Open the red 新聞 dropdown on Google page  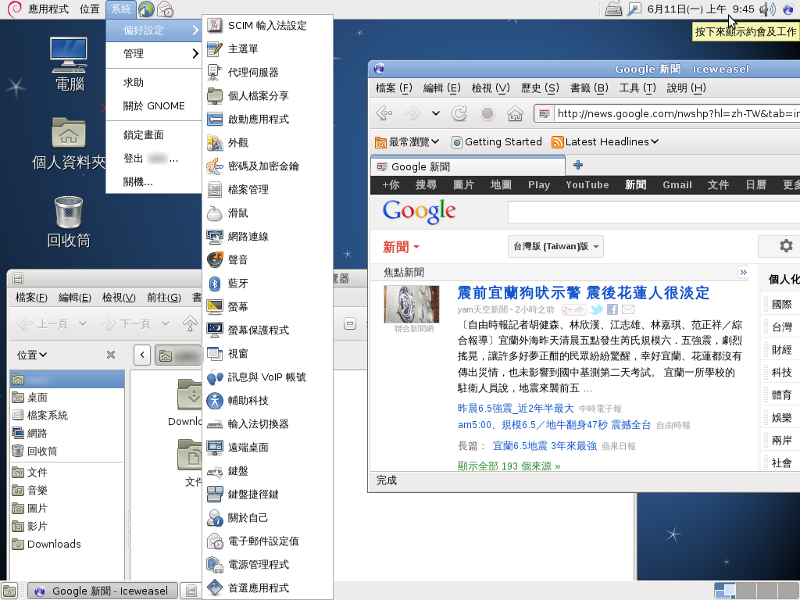[401, 247]
